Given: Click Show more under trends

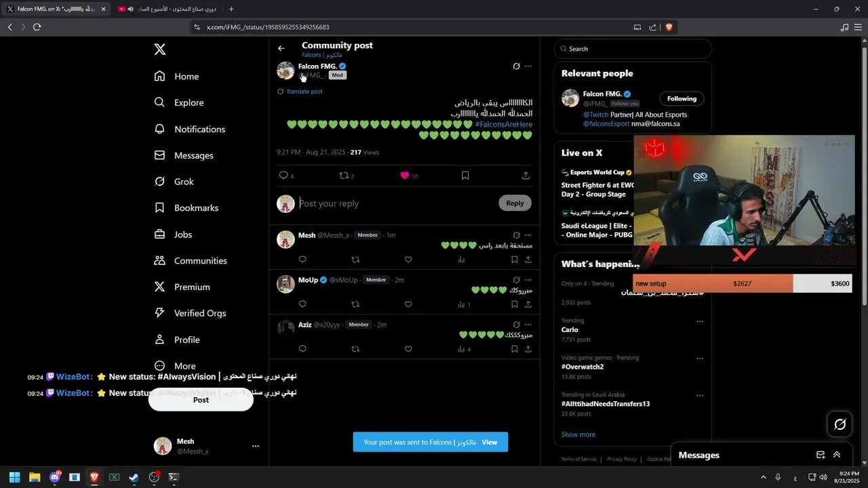Looking at the screenshot, I should coord(578,434).
